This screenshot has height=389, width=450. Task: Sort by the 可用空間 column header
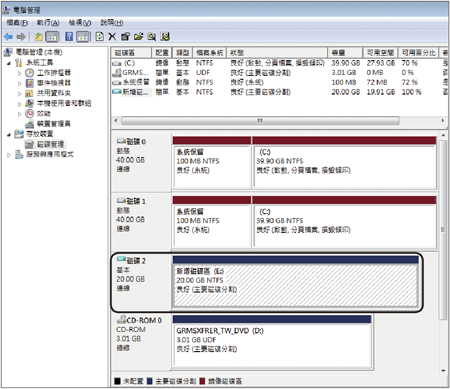[x=380, y=52]
